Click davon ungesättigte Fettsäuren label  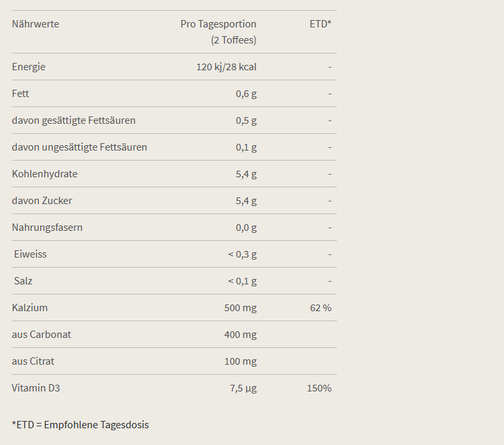[x=80, y=147]
